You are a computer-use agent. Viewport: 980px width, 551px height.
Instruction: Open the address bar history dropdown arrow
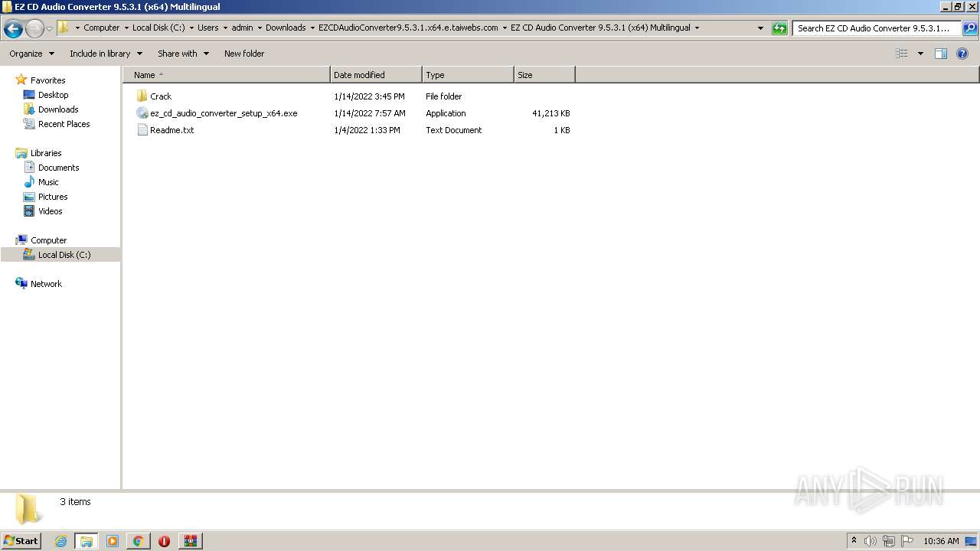[760, 28]
